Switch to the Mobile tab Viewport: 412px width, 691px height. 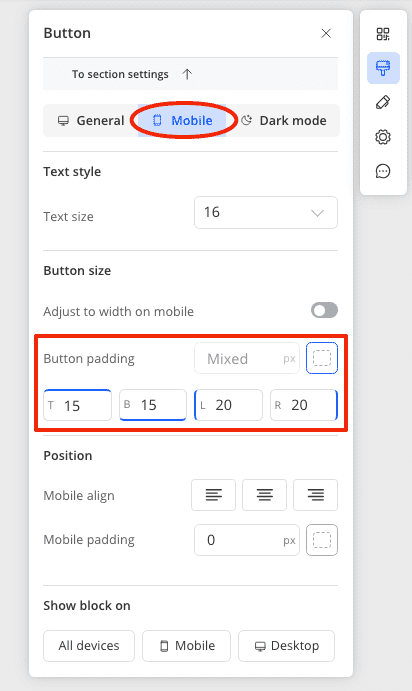point(182,120)
